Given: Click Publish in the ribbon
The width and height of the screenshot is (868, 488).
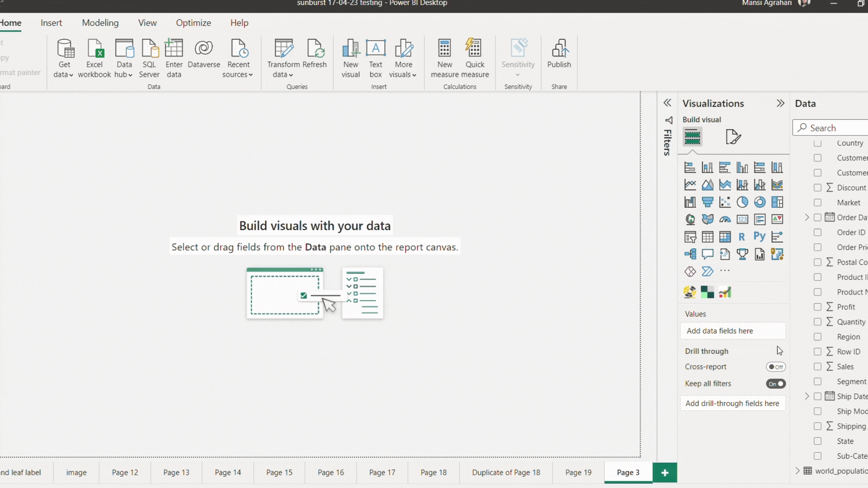Looking at the screenshot, I should click(x=559, y=54).
